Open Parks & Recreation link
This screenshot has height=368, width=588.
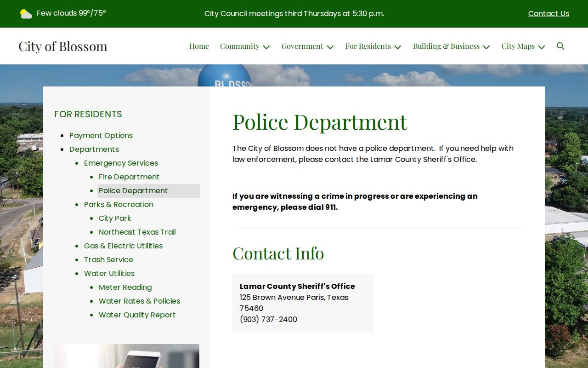tap(119, 204)
